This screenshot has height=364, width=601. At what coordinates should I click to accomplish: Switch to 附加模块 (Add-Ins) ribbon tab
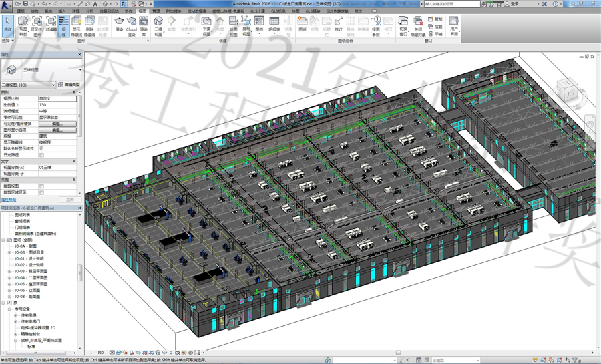(172, 11)
